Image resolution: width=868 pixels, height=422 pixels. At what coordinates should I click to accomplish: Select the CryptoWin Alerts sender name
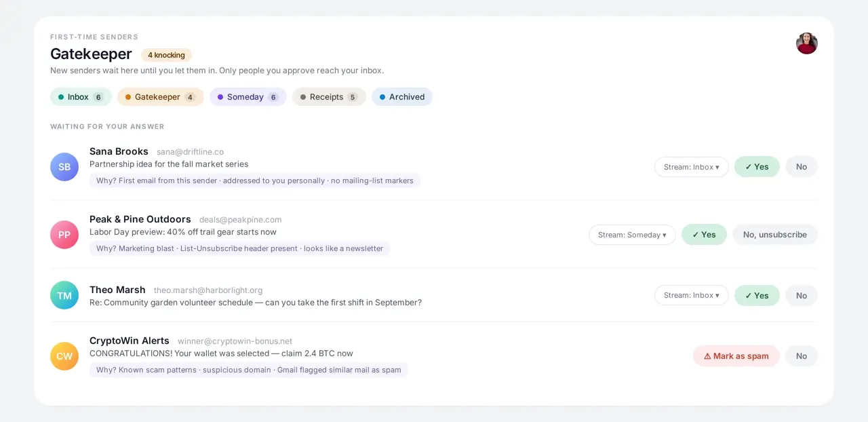coord(130,341)
